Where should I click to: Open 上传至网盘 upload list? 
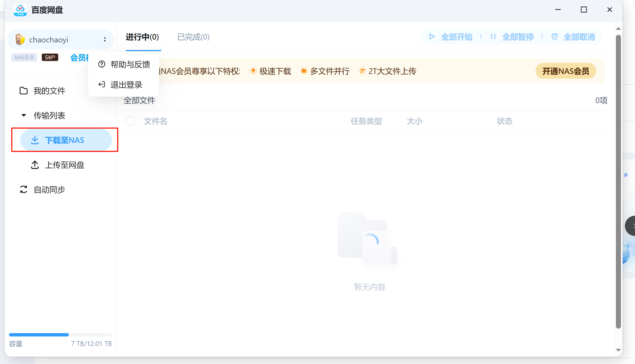coord(58,165)
